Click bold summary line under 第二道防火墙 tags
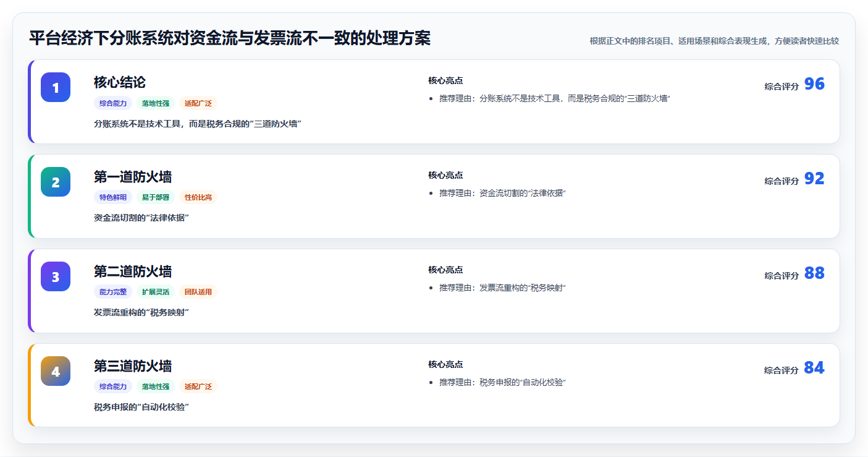The height and width of the screenshot is (457, 868). tap(141, 312)
